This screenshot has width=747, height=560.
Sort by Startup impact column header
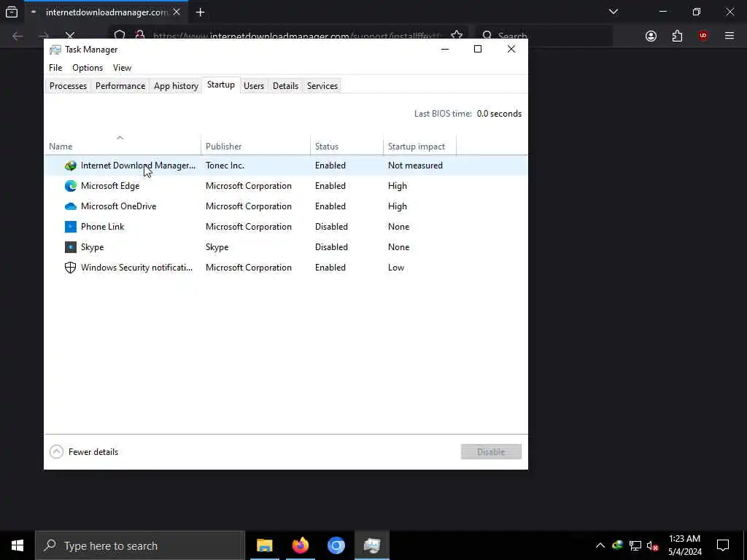419,146
